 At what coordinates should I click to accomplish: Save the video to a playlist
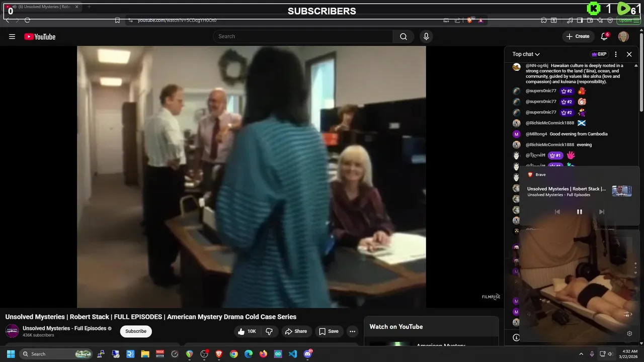tap(328, 331)
